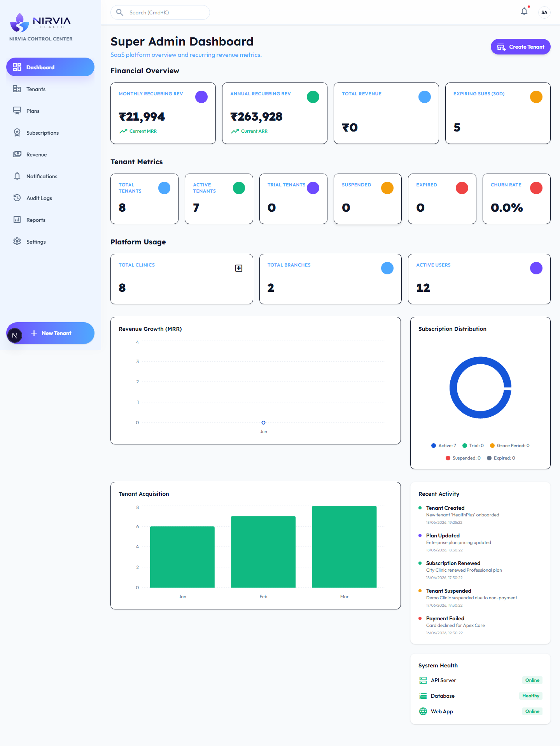Open the Tenant Suspended activity entry
Viewport: 560px width, 746px height.
[480, 598]
